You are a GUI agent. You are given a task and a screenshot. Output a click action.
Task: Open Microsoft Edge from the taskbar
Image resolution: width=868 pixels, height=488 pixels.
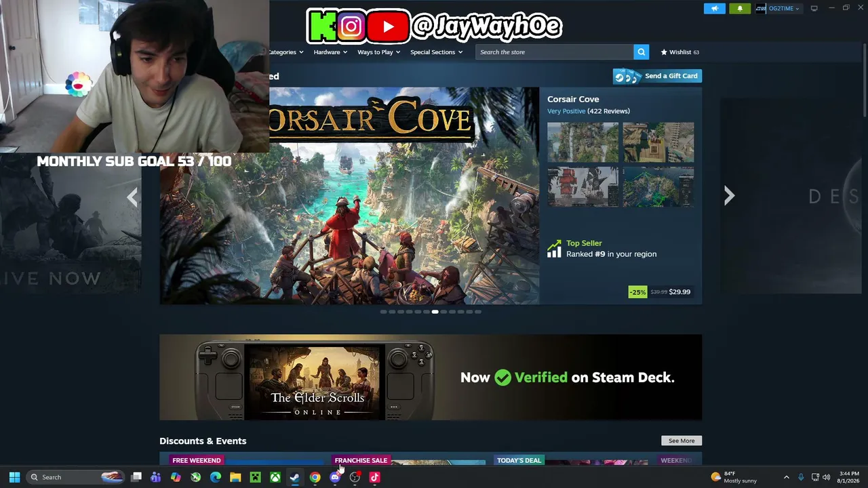pyautogui.click(x=216, y=477)
